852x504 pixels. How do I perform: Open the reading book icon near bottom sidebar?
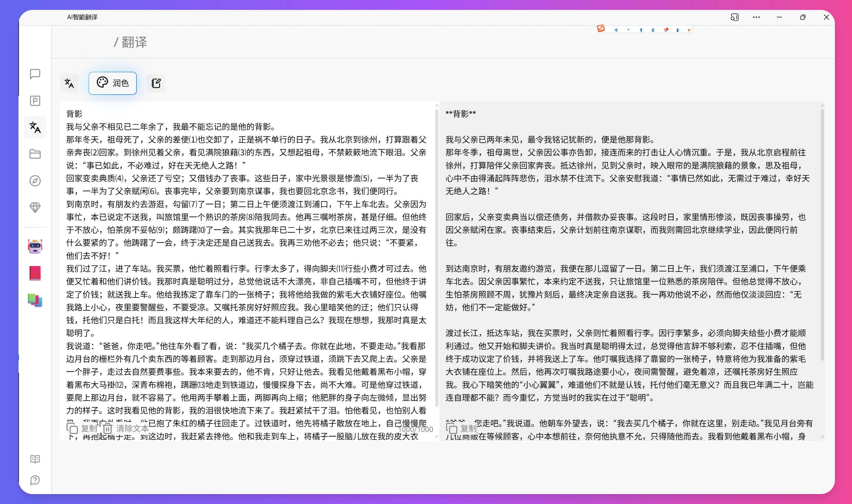tap(35, 459)
